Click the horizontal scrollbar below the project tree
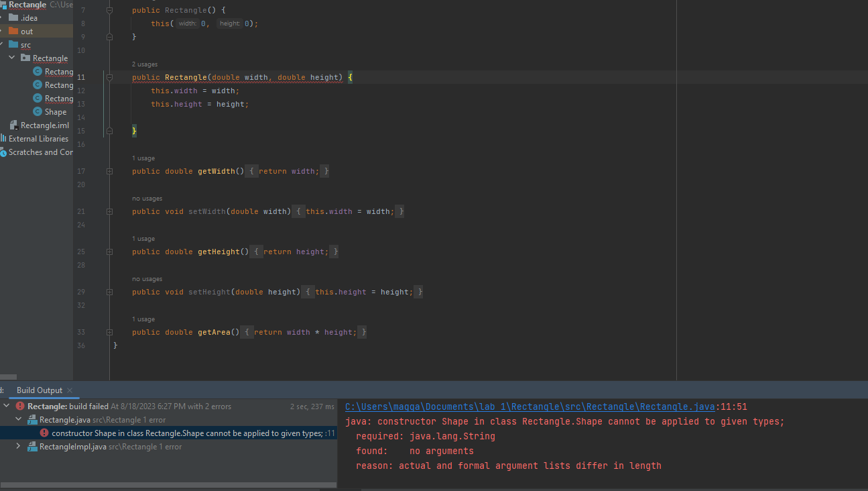This screenshot has height=491, width=868. pyautogui.click(x=8, y=377)
